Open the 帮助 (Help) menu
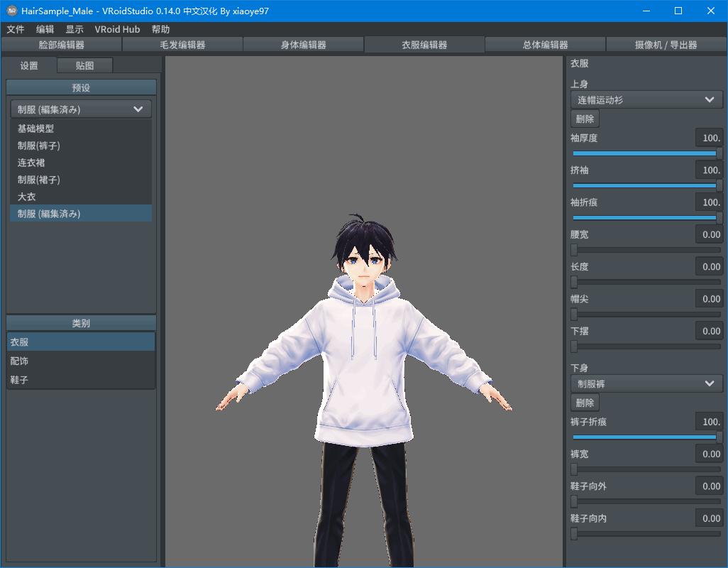The width and height of the screenshot is (728, 568). (x=160, y=29)
